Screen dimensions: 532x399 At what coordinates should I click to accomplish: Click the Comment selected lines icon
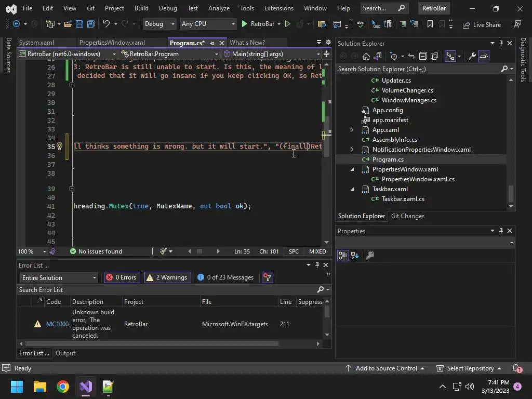click(x=403, y=24)
